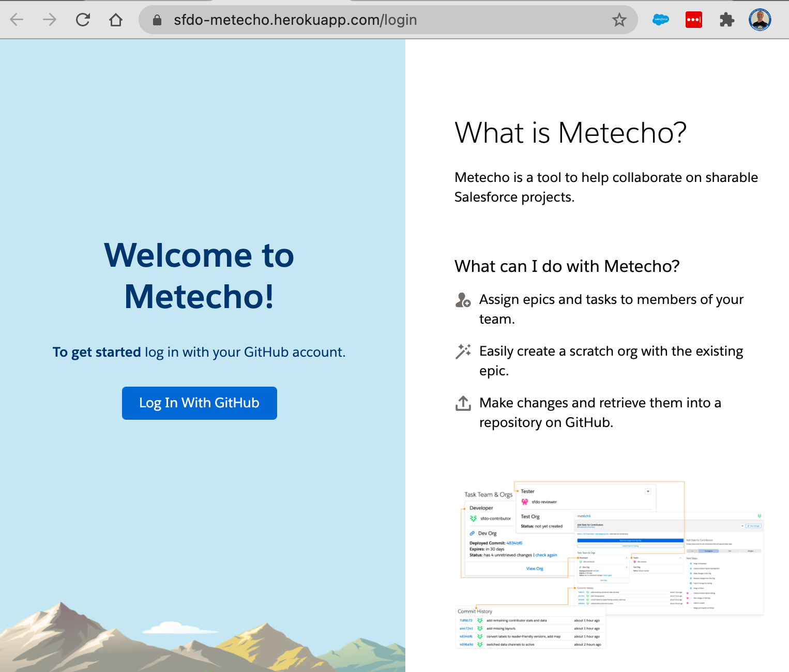Click the Metecho description paragraph
The height and width of the screenshot is (672, 789).
coord(606,187)
